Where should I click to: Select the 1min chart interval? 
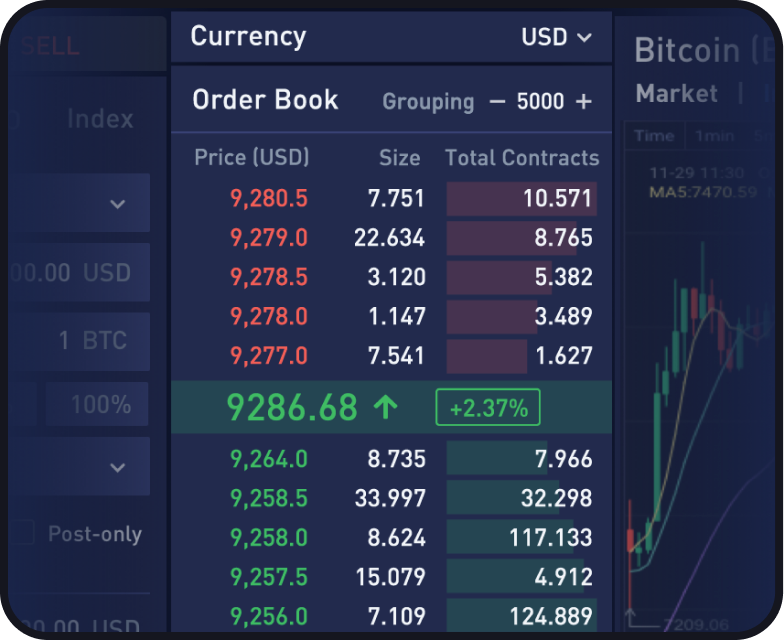(714, 136)
